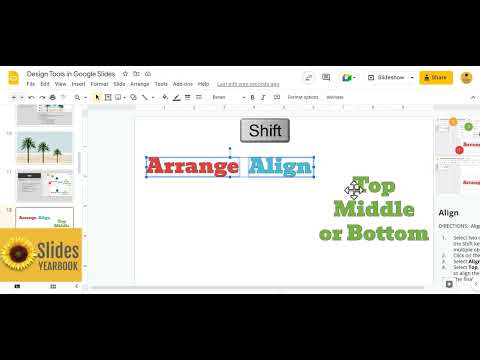The width and height of the screenshot is (480, 360).
Task: Select the Text box tool
Action: [108, 97]
